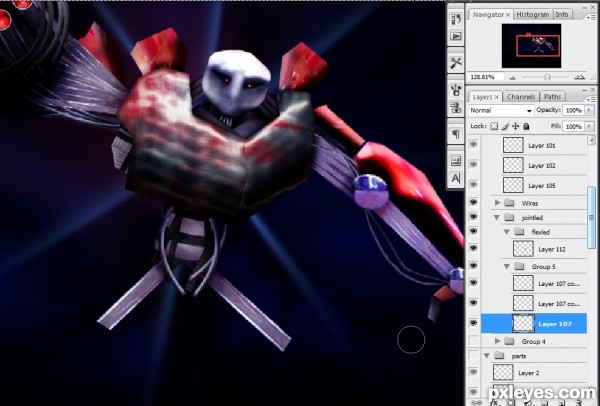Open the Actions panel dock icon
The height and width of the screenshot is (406, 600).
click(x=456, y=36)
